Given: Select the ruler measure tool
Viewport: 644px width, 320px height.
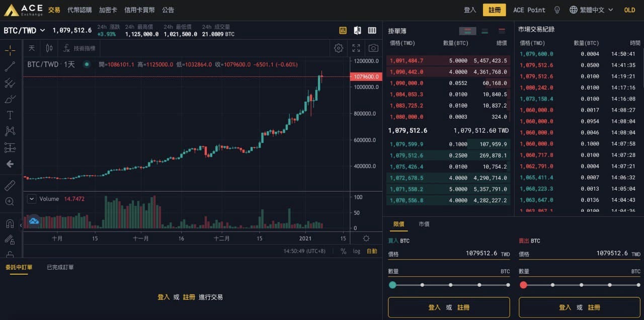Looking at the screenshot, I should pos(10,186).
